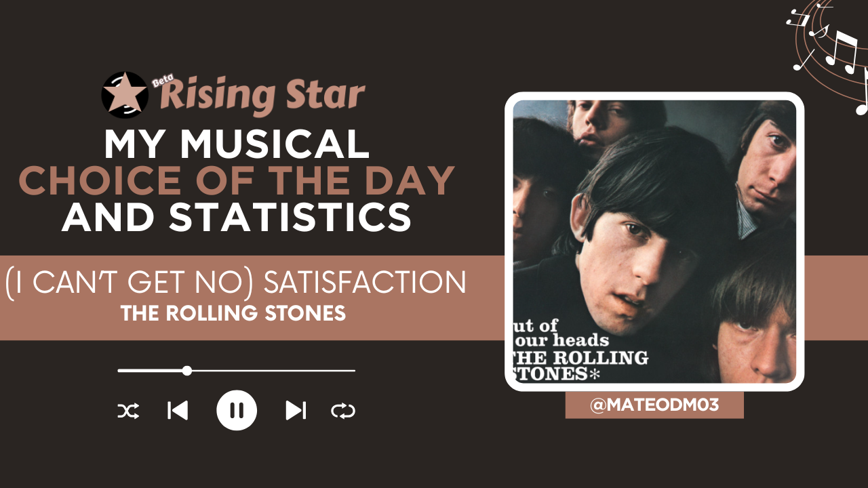Click the Rising Star round star logo

[x=125, y=94]
